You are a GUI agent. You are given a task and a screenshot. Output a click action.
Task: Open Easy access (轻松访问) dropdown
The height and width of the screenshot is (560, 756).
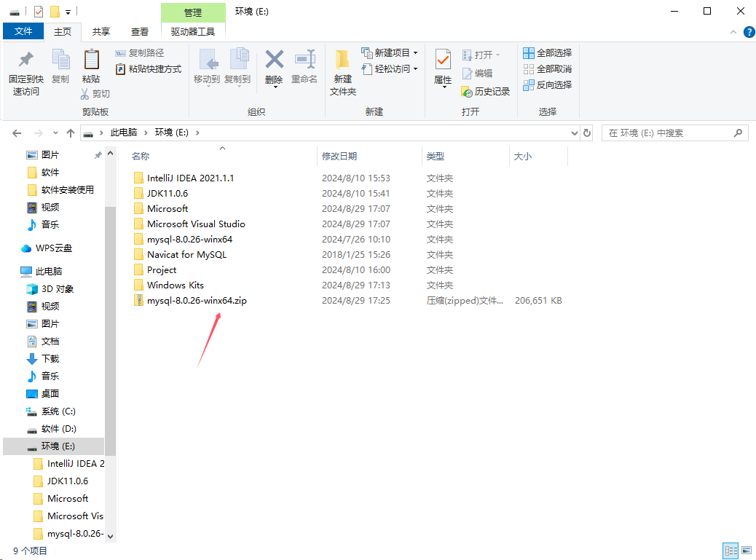tap(389, 69)
